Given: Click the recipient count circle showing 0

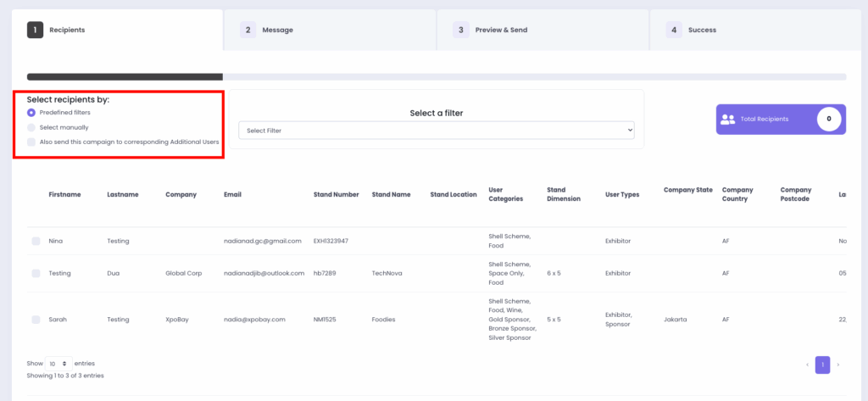Looking at the screenshot, I should pos(829,120).
